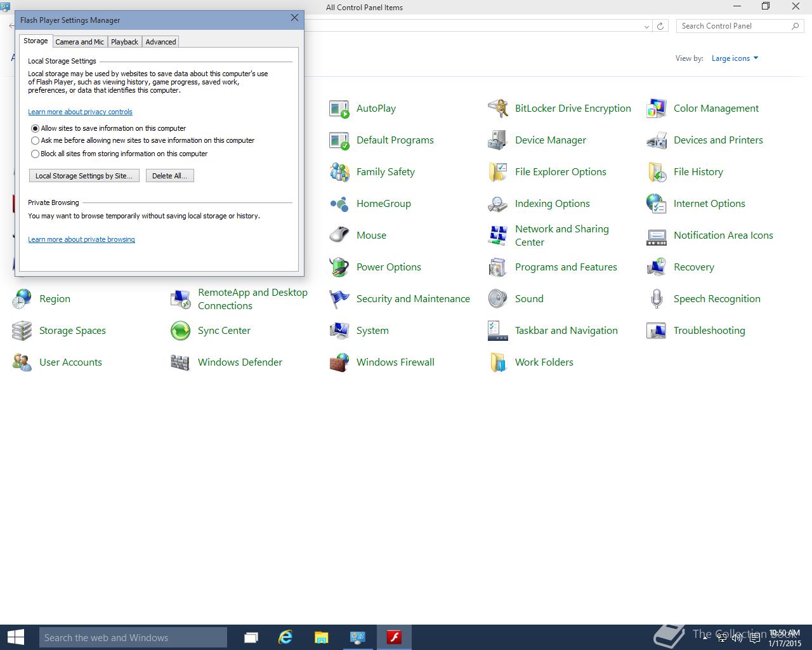Image resolution: width=812 pixels, height=650 pixels.
Task: Open the Region globe icon
Action: 22,299
